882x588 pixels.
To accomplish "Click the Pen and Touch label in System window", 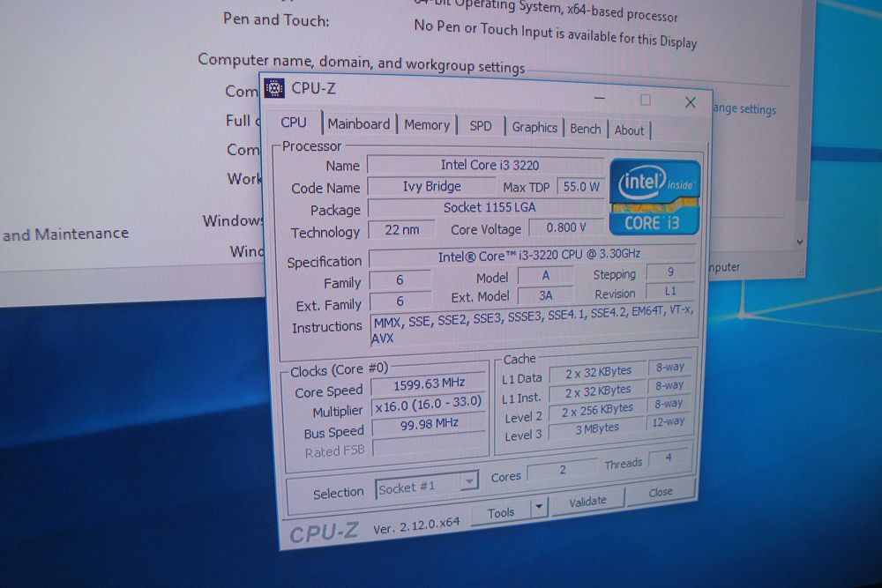I will pos(275,19).
